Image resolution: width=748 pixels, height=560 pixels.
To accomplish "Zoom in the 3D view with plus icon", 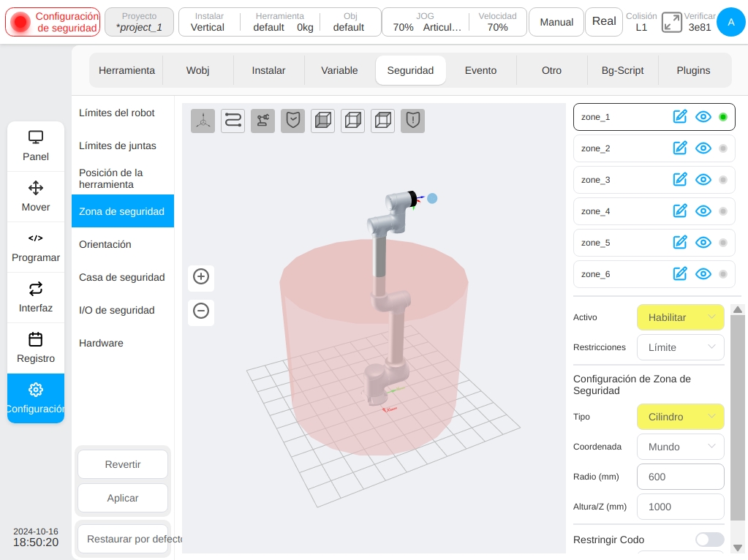I will tap(201, 276).
